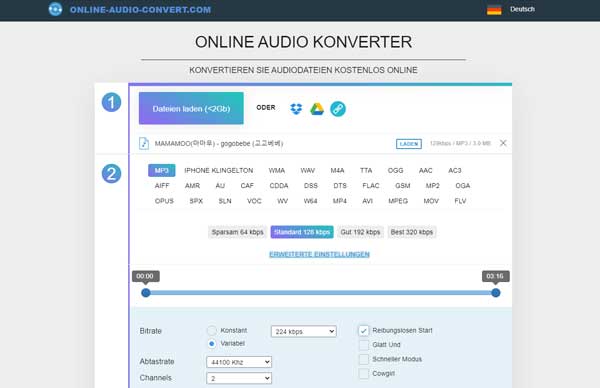This screenshot has width=600, height=388.
Task: Pick the CDDA format
Action: point(279,186)
